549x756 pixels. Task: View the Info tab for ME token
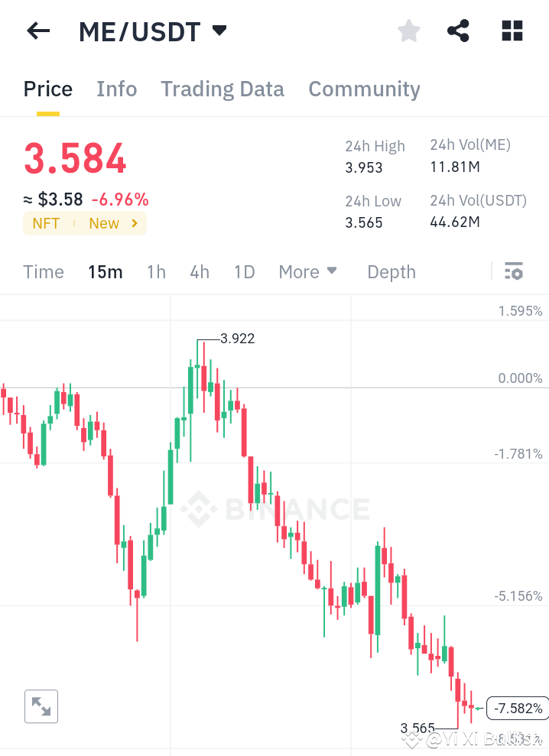pyautogui.click(x=116, y=89)
